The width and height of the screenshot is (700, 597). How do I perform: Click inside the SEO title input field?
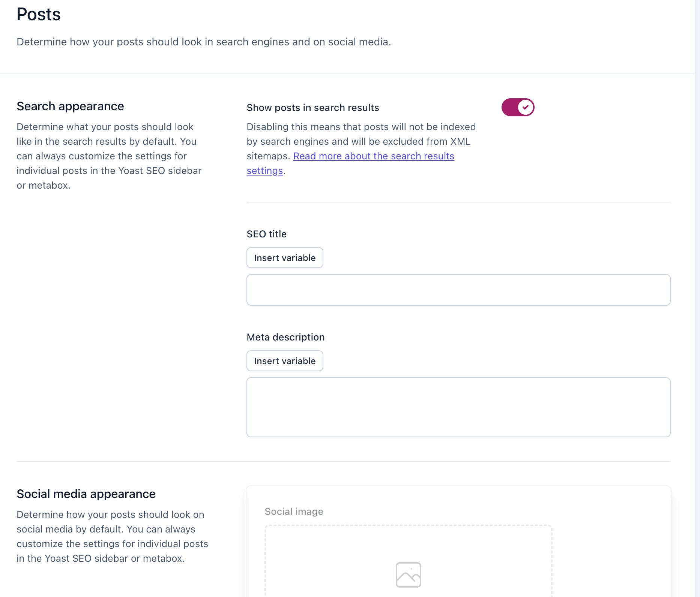[458, 289]
